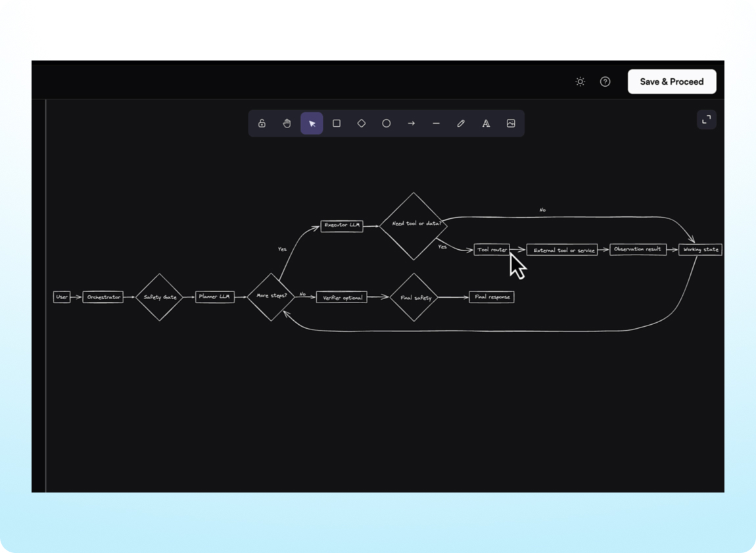Pick the Pencil draw tool
This screenshot has height=553, width=756.
[x=461, y=124]
